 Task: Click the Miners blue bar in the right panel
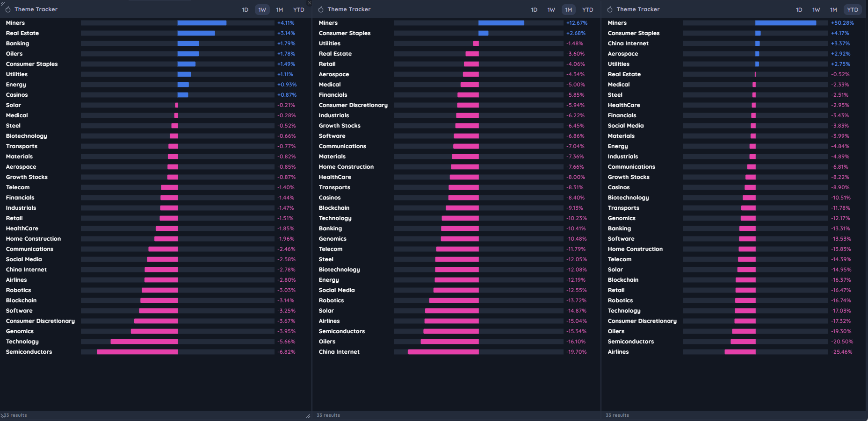pyautogui.click(x=785, y=23)
